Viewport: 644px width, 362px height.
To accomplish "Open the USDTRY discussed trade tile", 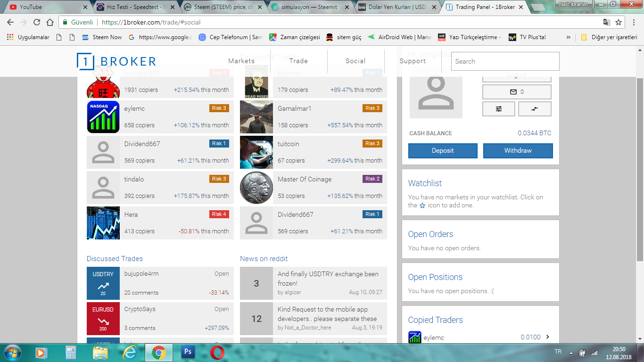I will [103, 283].
